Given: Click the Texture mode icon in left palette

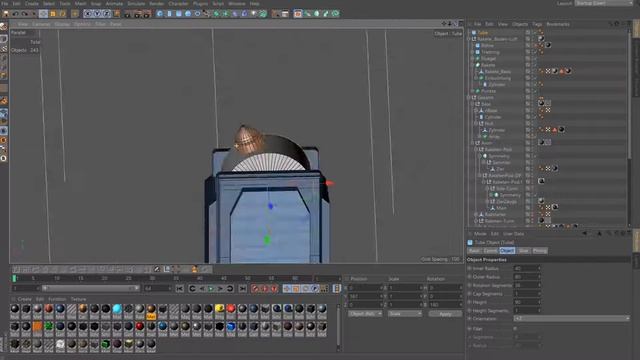Looking at the screenshot, I should (4, 49).
